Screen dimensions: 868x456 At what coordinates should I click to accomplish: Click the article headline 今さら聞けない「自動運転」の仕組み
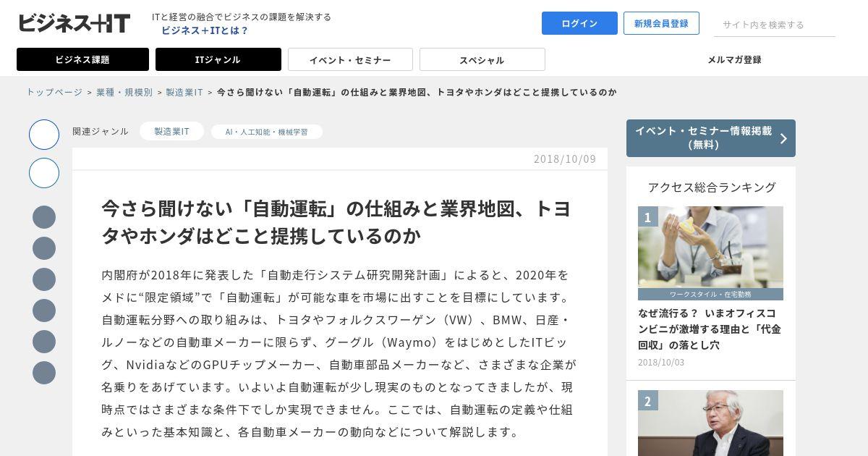(x=336, y=222)
